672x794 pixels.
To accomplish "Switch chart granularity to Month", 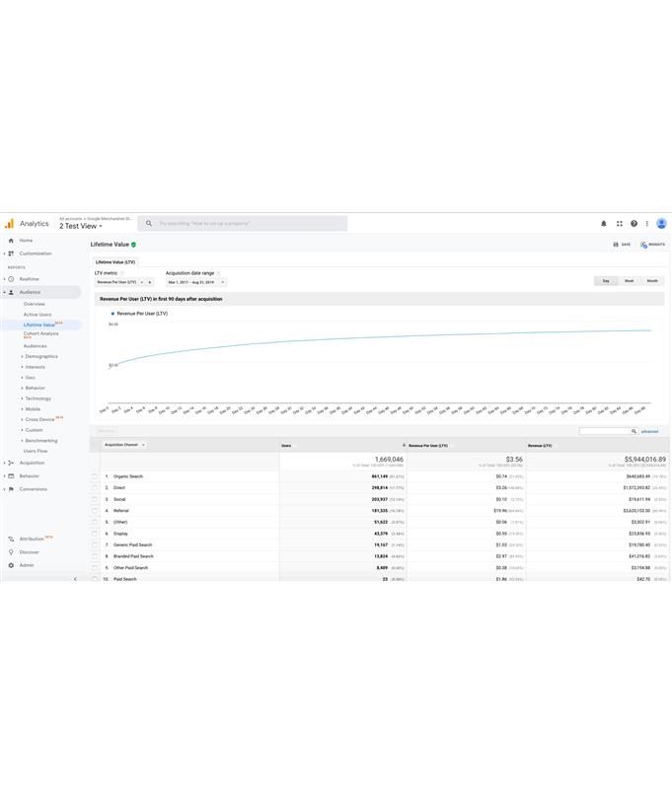I will [x=652, y=281].
